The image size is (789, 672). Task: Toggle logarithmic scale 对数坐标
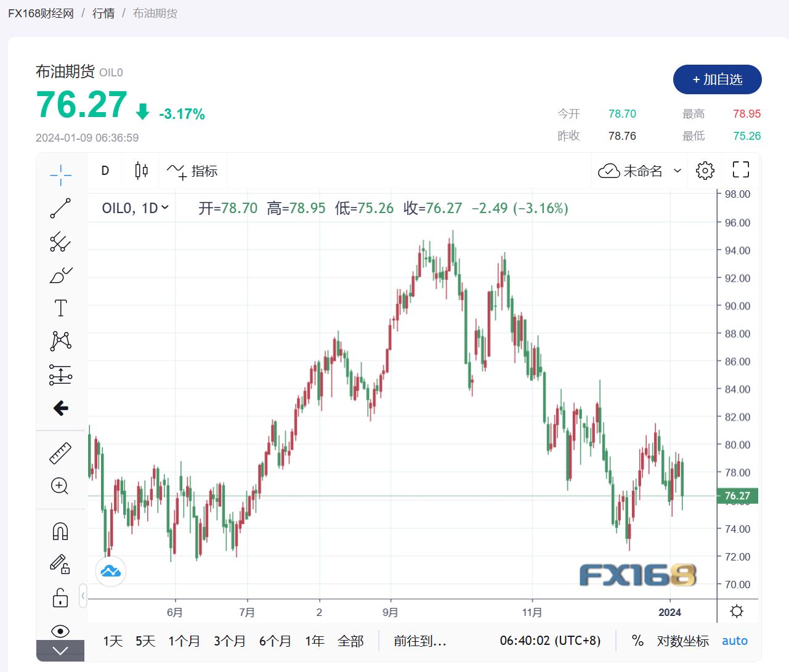pos(682,641)
